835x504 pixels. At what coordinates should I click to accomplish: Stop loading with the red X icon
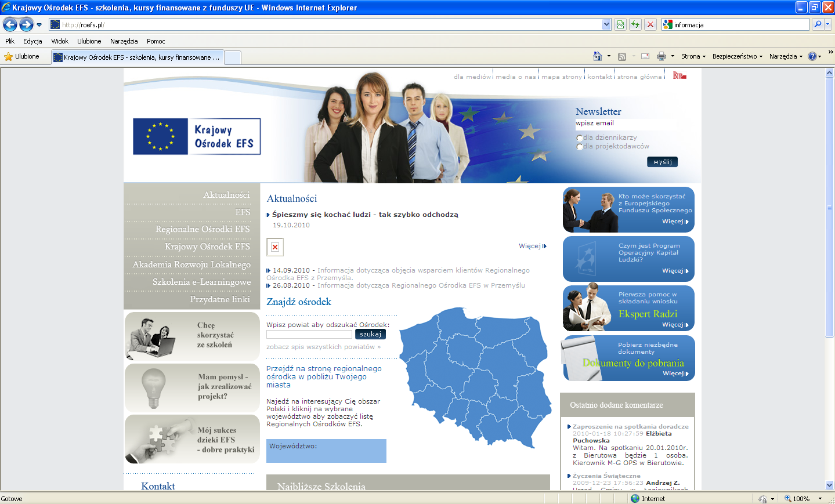point(650,24)
